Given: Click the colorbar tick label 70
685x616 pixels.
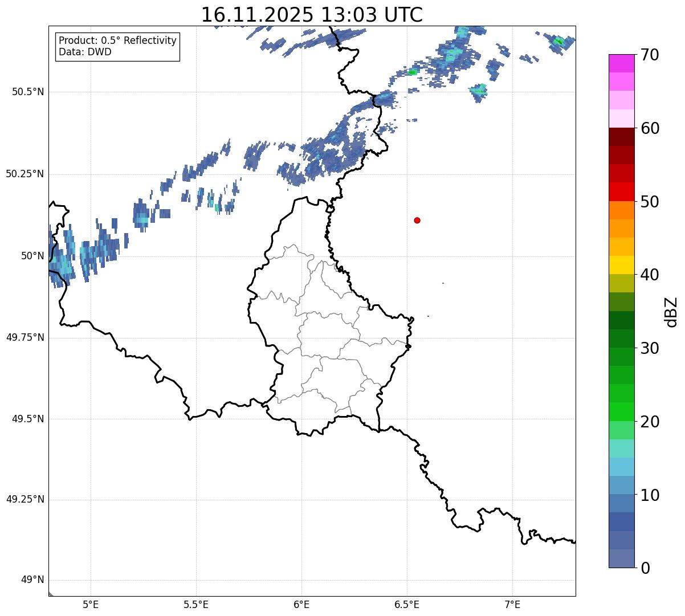Looking at the screenshot, I should tap(649, 55).
